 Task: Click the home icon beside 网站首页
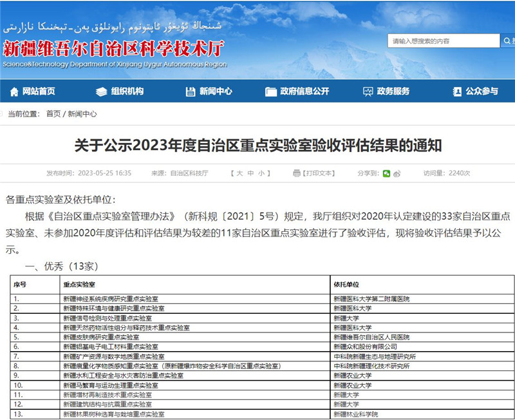coord(14,91)
